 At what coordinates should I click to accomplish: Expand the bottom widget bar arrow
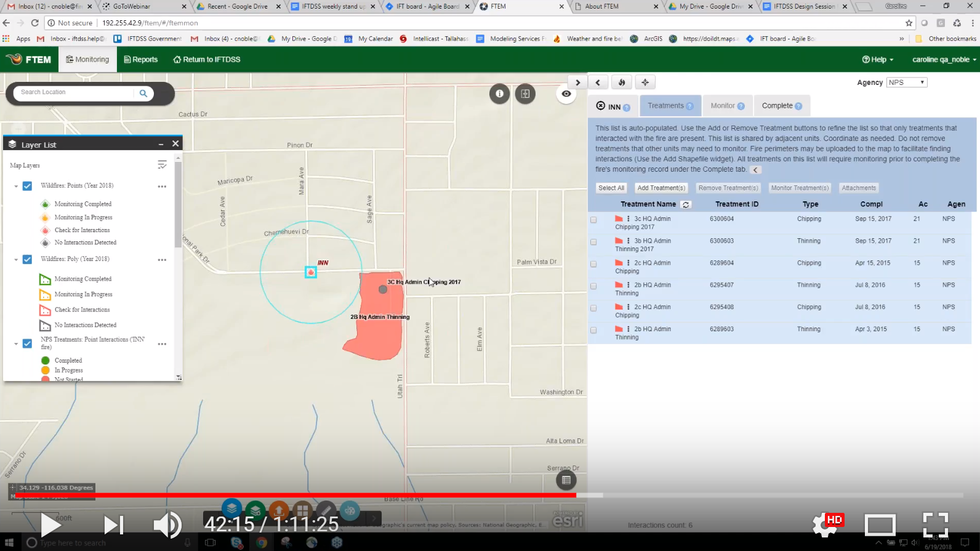(x=374, y=518)
